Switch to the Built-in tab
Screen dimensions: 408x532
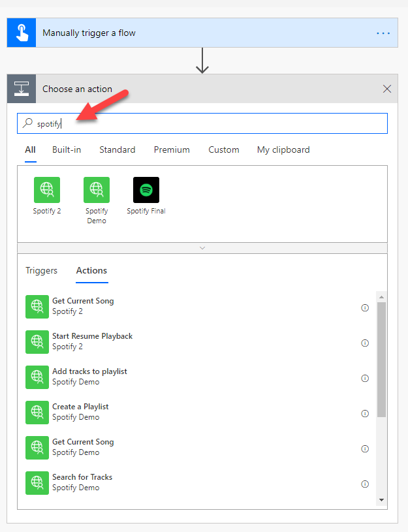67,149
